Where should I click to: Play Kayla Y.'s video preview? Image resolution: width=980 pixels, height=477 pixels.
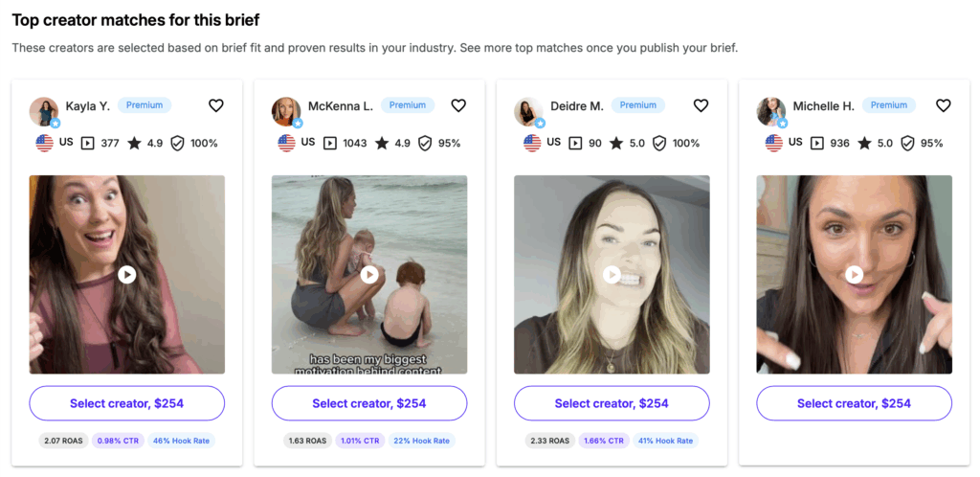(127, 275)
